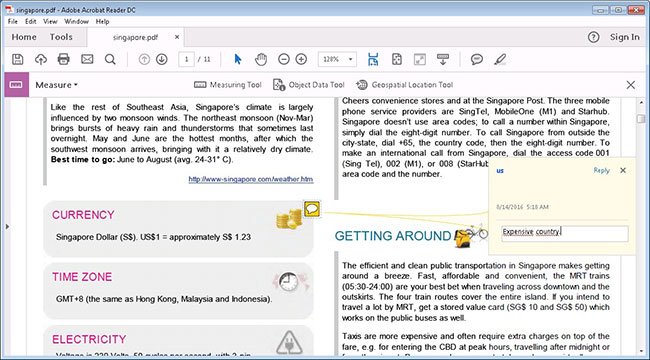The image size is (650, 360).
Task: Click the comment text box 'Expensive country'
Action: coord(565,233)
